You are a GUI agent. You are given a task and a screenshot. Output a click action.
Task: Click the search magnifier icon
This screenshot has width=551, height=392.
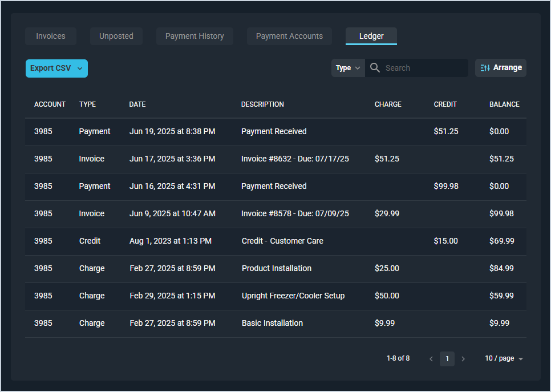[375, 68]
